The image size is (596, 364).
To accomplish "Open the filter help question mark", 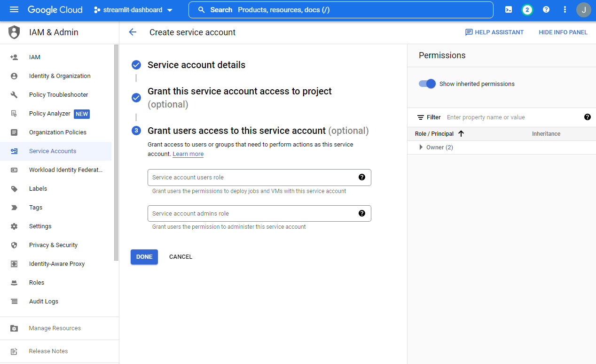I will [x=588, y=117].
